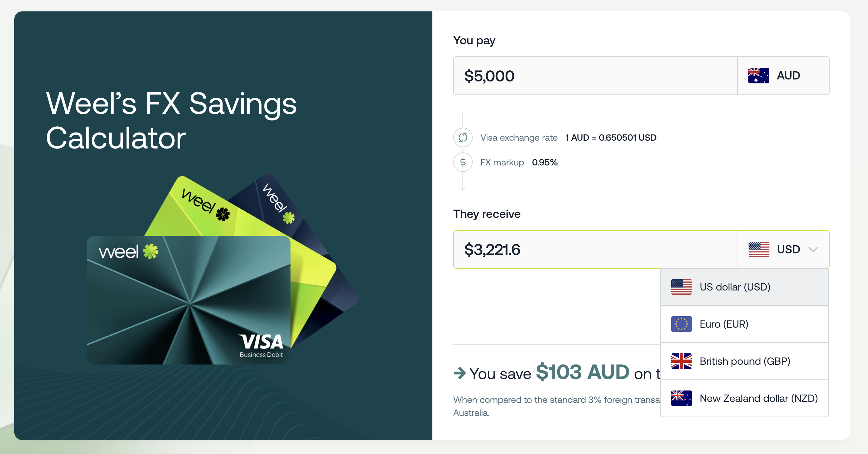Click the EU flag icon in list
This screenshot has width=868, height=454.
681,324
